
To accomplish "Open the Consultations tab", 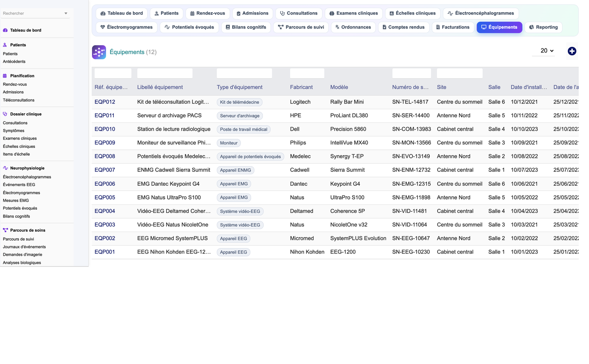I will (x=299, y=13).
